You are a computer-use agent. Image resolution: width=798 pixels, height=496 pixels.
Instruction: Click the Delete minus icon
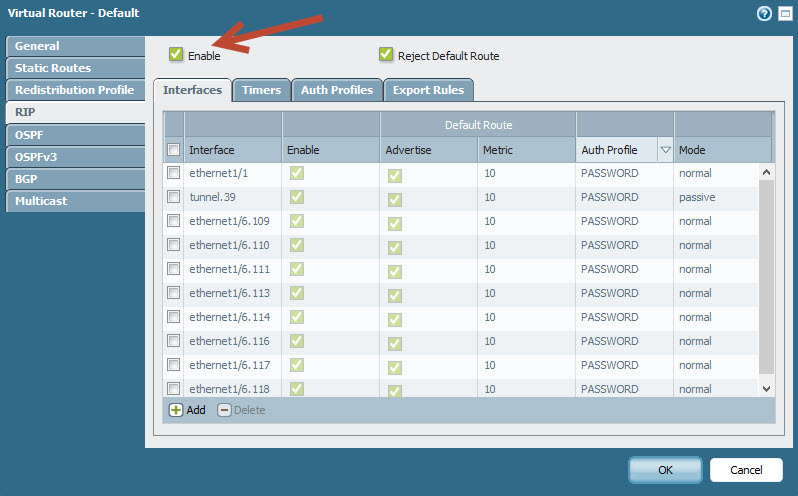click(224, 410)
